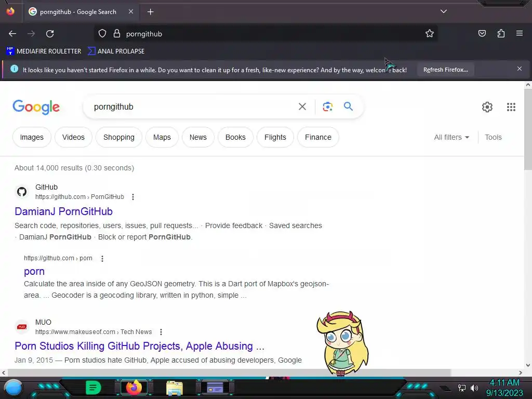Screen dimensions: 532x399
Task: Expand the All filters dropdown
Action: 451,137
